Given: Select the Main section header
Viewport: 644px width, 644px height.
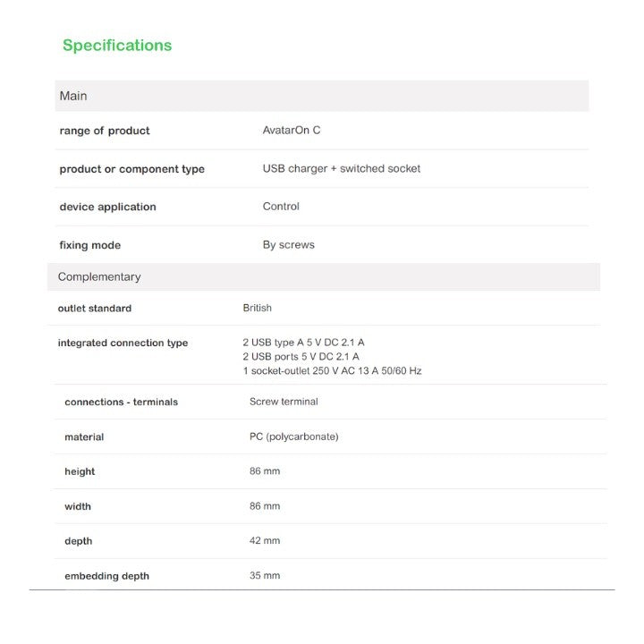Looking at the screenshot, I should tap(73, 96).
